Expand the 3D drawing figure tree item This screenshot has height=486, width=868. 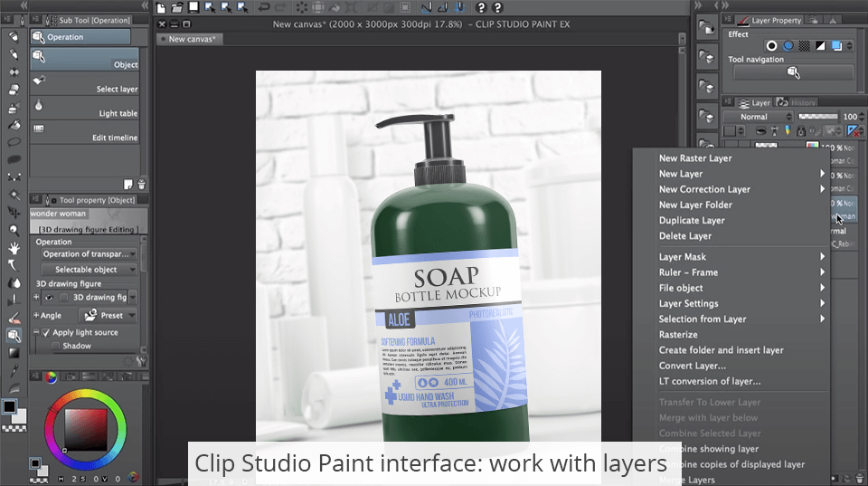pos(36,297)
